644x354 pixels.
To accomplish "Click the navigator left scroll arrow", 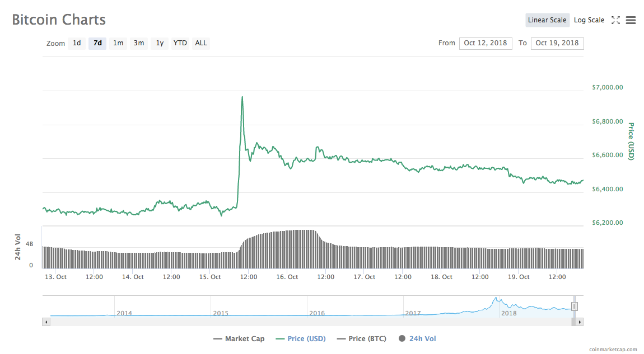I will [x=46, y=322].
